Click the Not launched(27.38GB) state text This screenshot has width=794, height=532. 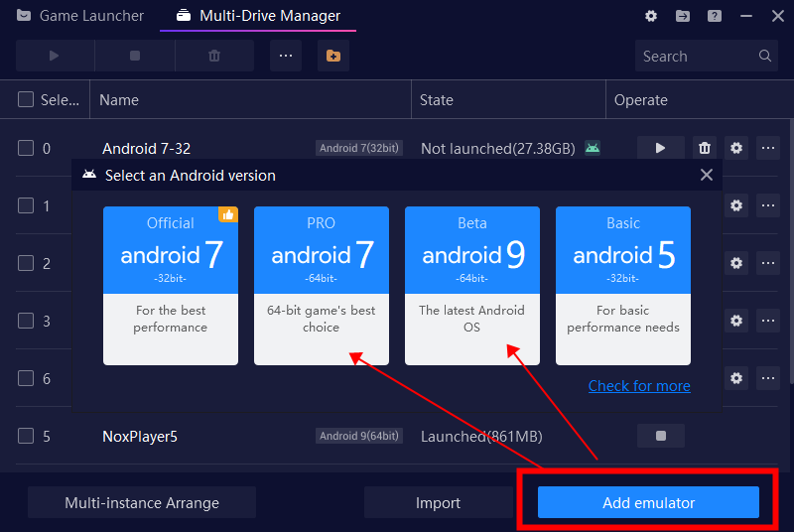coord(498,148)
